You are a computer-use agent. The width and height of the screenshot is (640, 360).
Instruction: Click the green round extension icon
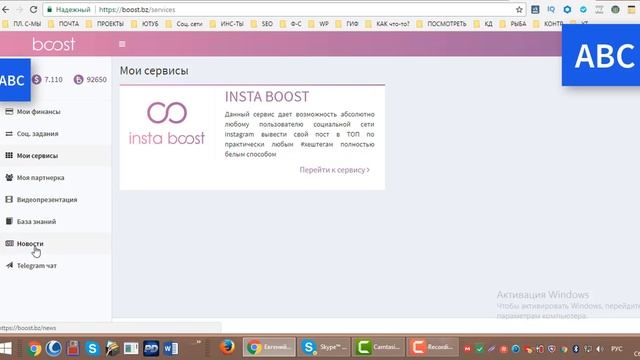616,9
